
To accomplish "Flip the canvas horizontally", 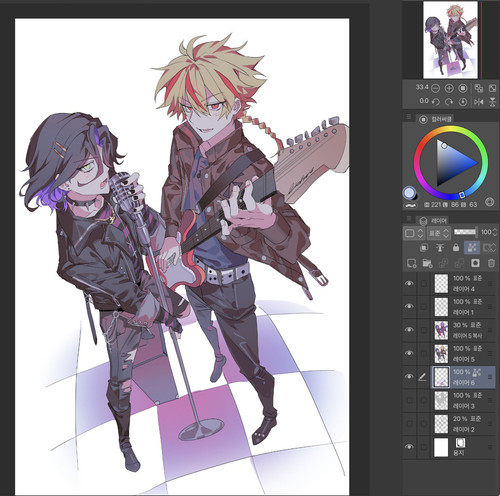I will [479, 102].
